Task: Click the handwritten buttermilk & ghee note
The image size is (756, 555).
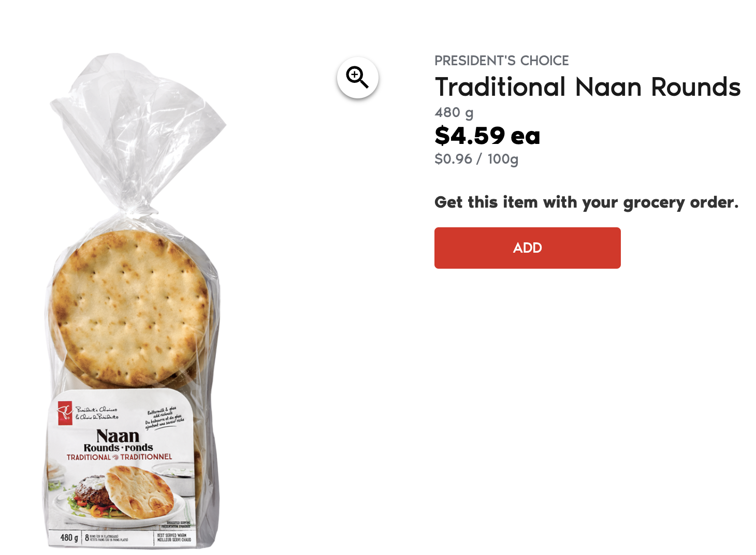Action: pos(164,418)
